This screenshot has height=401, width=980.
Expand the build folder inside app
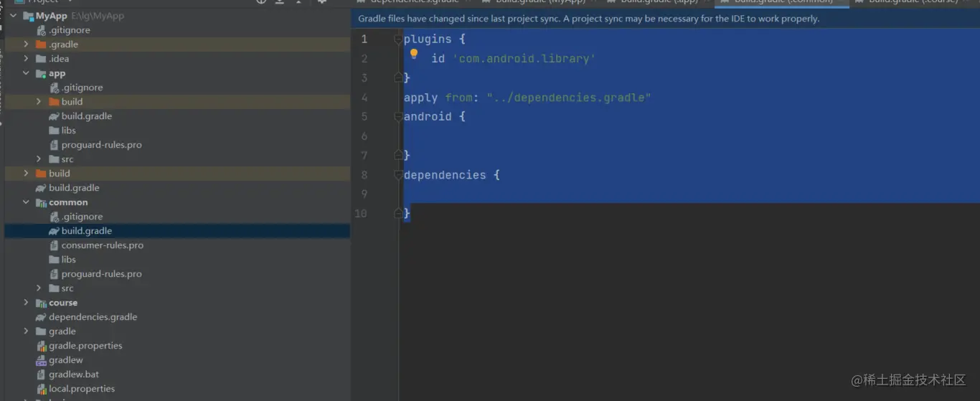tap(39, 102)
